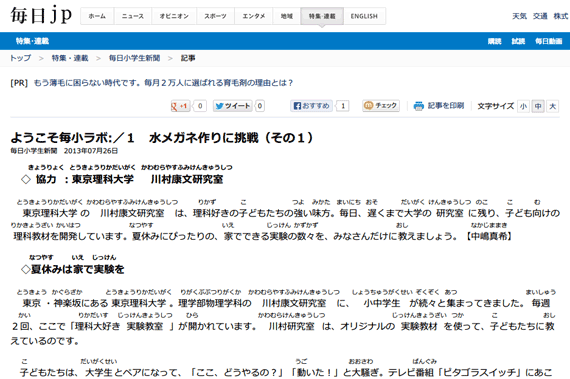Click the Google +1 button
This screenshot has width=570, height=379.
click(180, 106)
